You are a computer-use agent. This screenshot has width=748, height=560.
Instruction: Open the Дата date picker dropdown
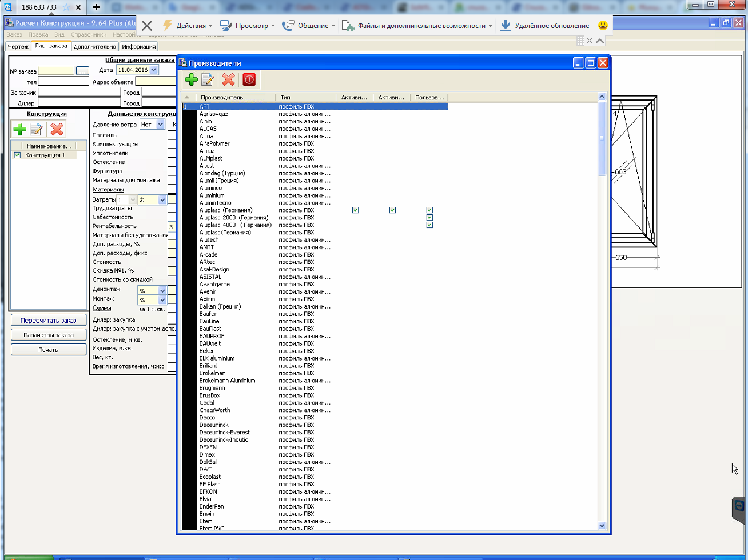[154, 70]
